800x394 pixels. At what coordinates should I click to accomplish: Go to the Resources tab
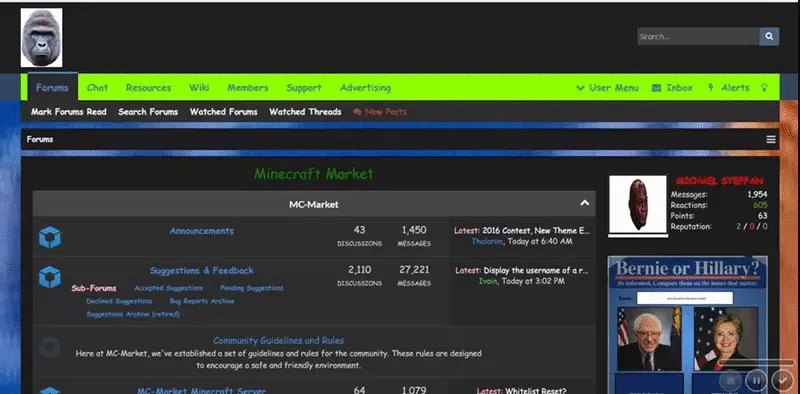pos(148,87)
